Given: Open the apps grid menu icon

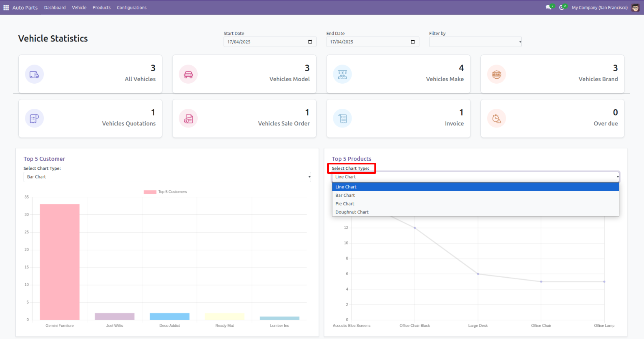Looking at the screenshot, I should click(x=6, y=8).
